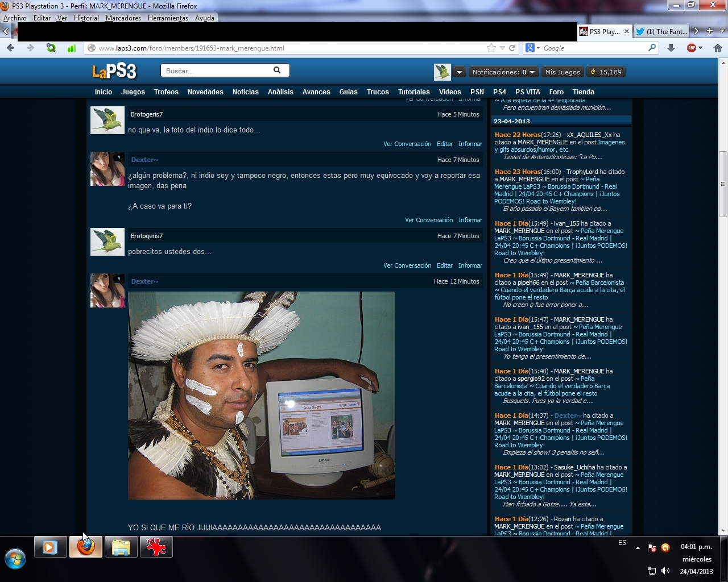The height and width of the screenshot is (582, 728).
Task: Go back with the browser back arrow
Action: [10, 48]
